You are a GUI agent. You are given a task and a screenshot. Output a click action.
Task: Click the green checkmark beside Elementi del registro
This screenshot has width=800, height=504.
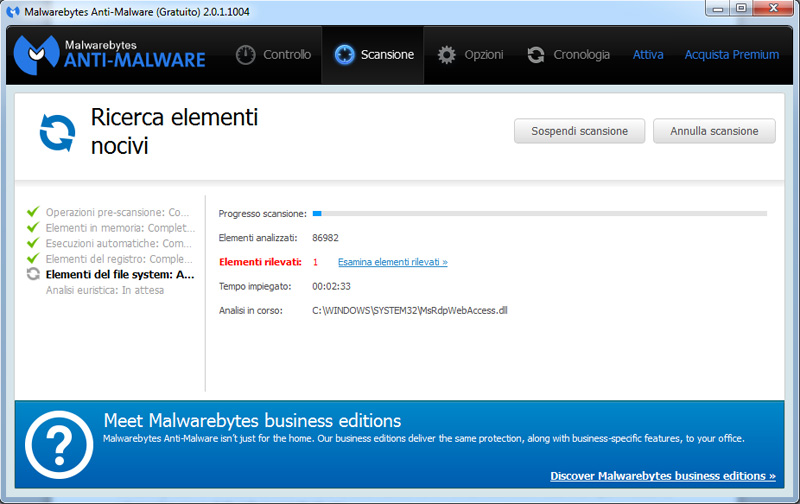[x=33, y=258]
